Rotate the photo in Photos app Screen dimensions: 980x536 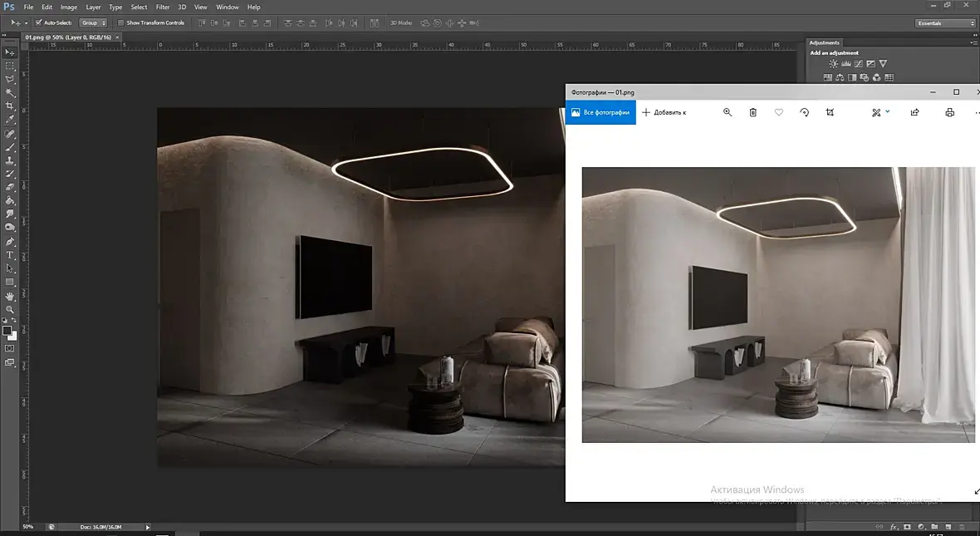pyautogui.click(x=804, y=112)
